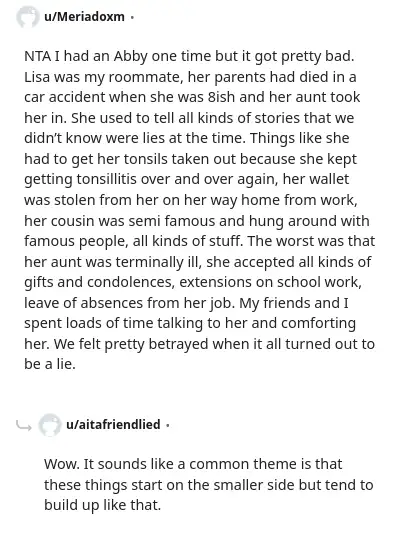Open the u/aitafriendlied username link
Screen dimensions: 400x541
point(113,424)
